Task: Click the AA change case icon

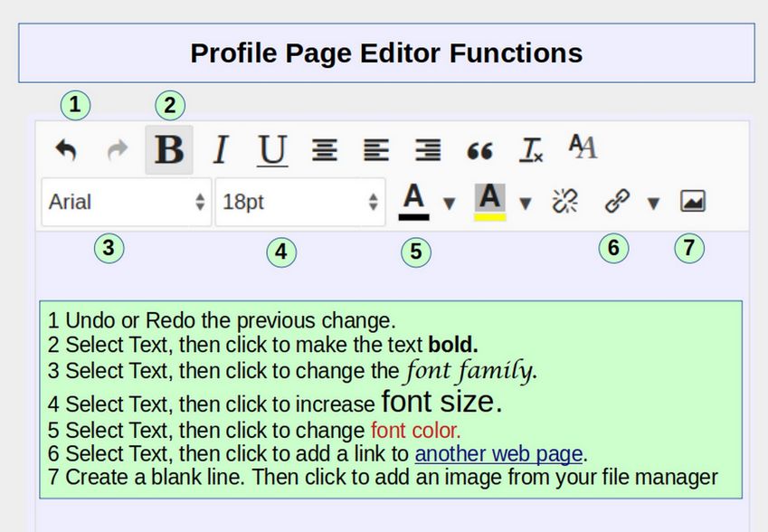Action: pos(583,147)
